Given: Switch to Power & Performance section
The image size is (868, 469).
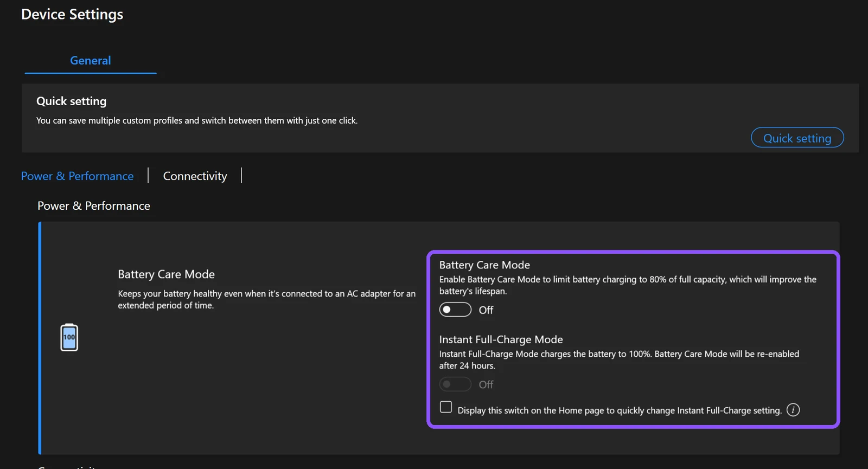Looking at the screenshot, I should point(77,176).
